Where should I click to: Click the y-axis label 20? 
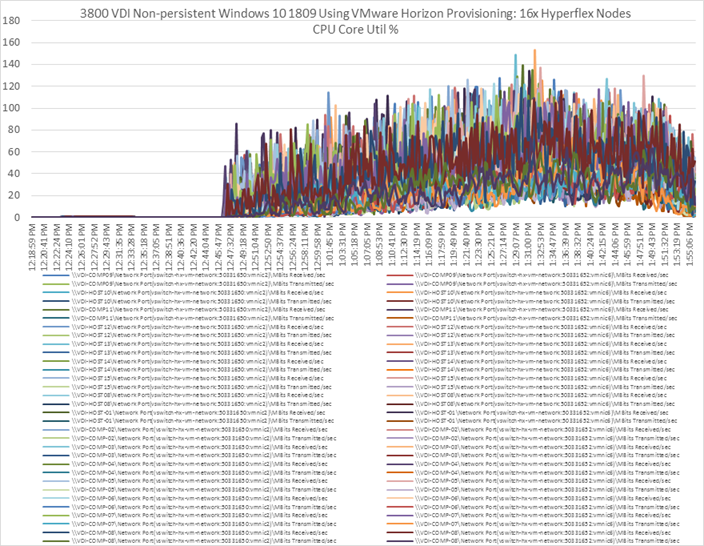[x=14, y=195]
